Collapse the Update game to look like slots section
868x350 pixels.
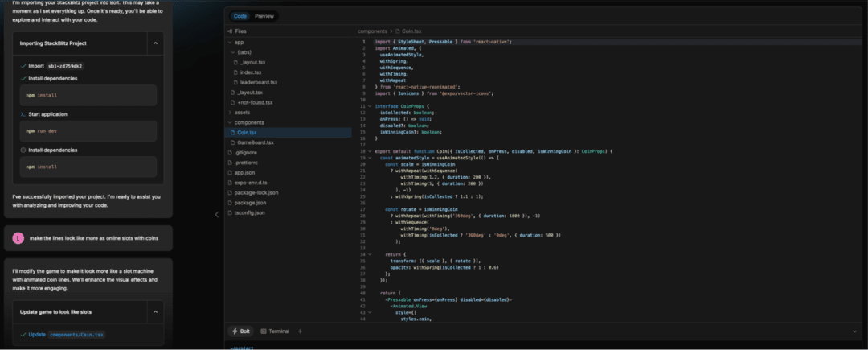(154, 311)
